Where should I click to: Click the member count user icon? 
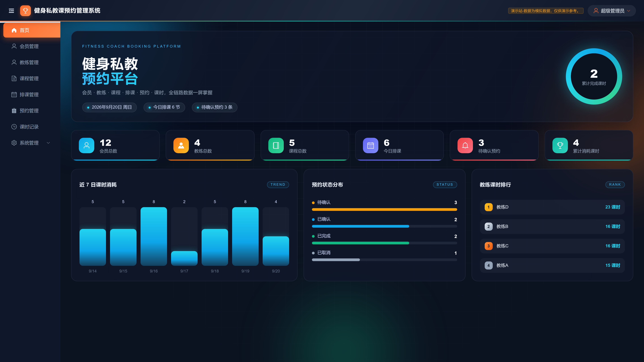click(87, 145)
